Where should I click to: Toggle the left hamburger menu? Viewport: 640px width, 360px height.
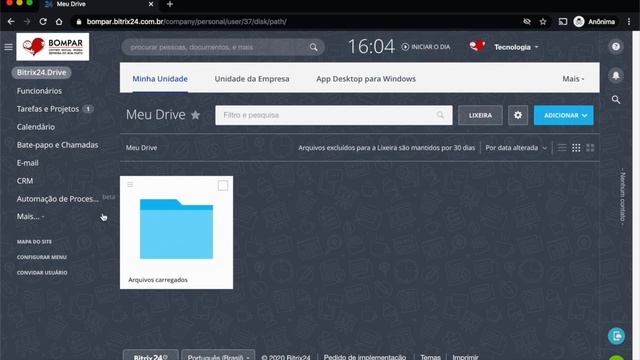(x=8, y=47)
